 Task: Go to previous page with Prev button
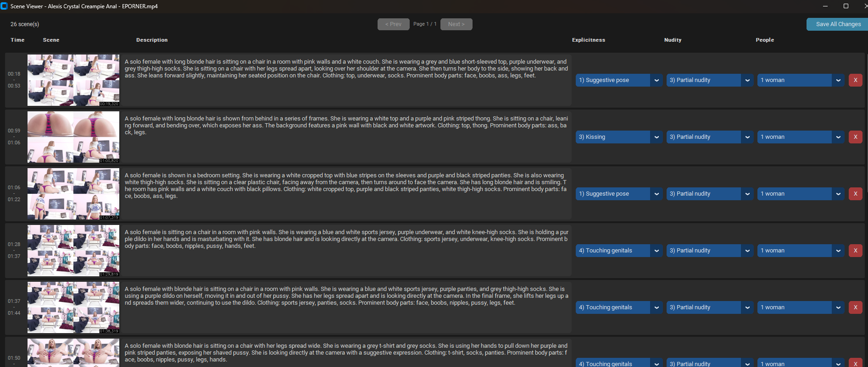click(393, 24)
